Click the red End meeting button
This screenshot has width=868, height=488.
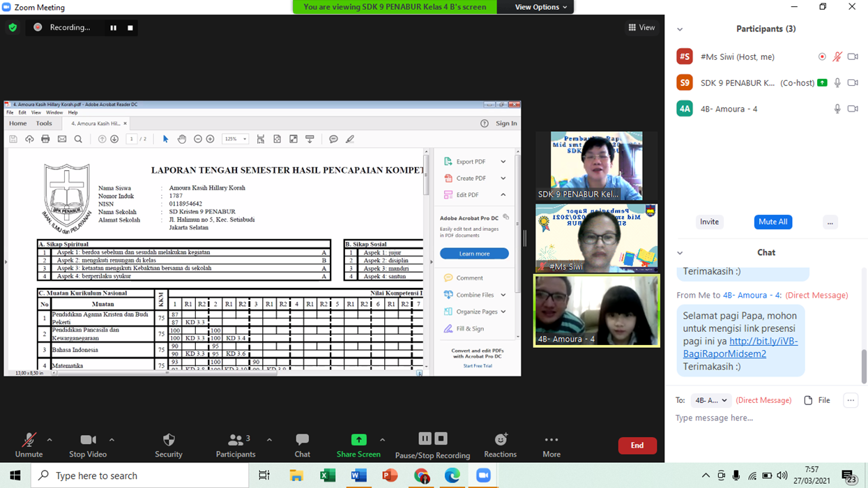[637, 445]
